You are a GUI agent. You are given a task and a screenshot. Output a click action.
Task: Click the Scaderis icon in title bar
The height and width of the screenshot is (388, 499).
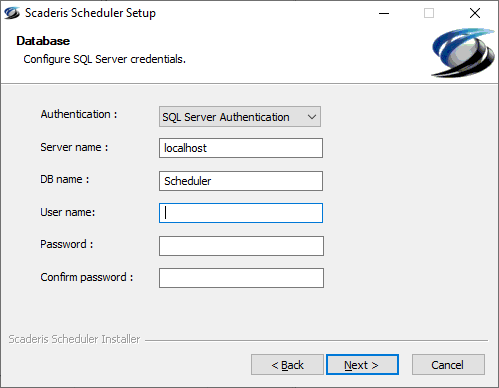[12, 13]
